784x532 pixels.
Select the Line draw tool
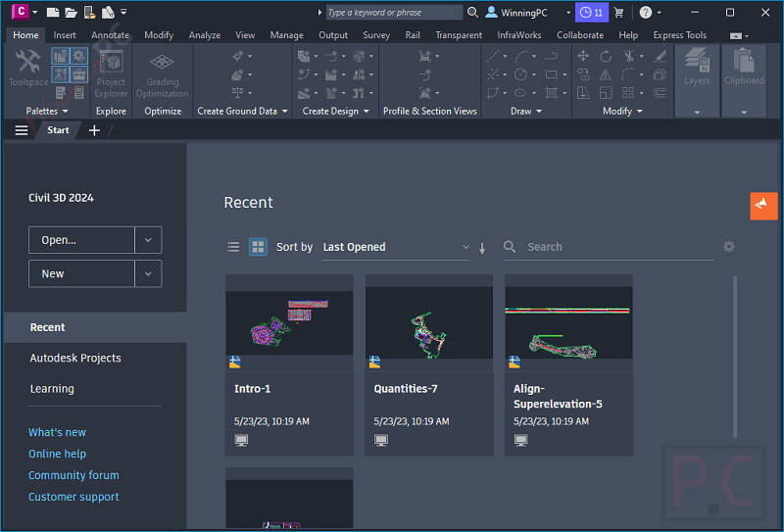493,56
